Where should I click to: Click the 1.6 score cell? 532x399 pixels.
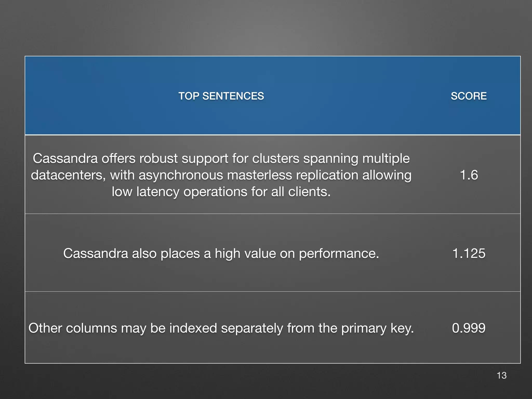469,175
